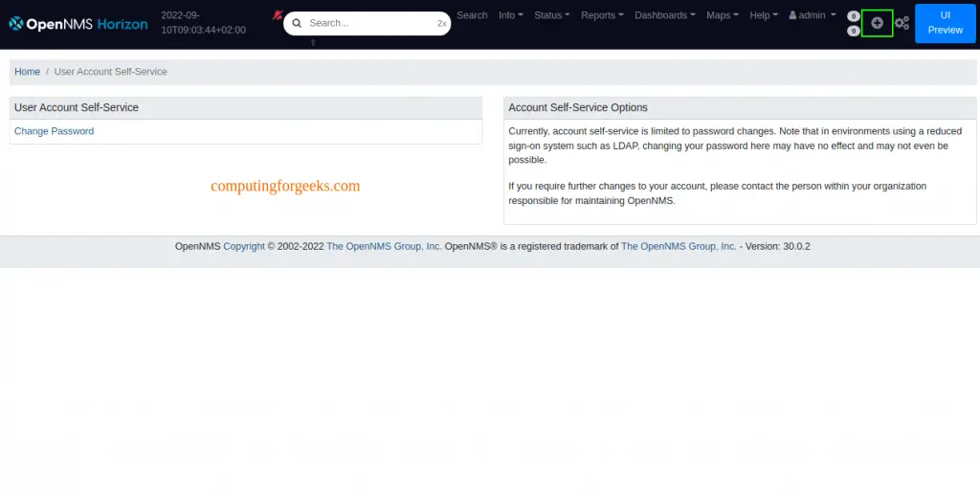Click the red muted notification bell icon
Image resolution: width=980 pixels, height=493 pixels.
pos(278,15)
